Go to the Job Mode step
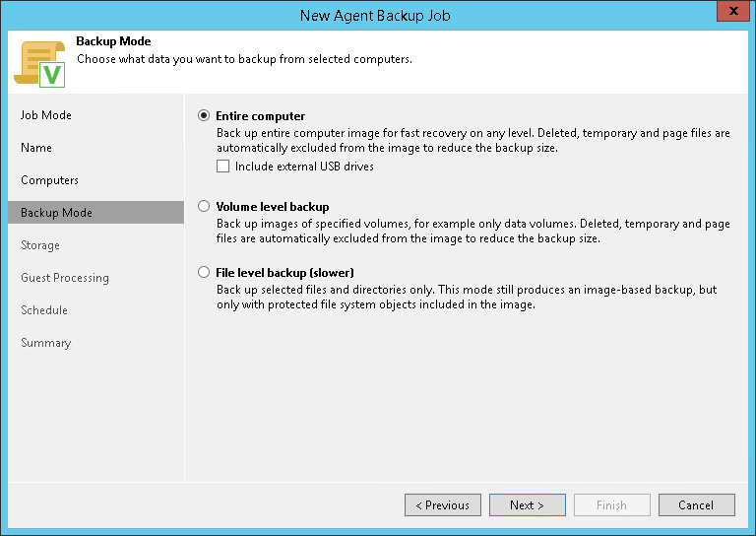756x536 pixels. click(46, 115)
